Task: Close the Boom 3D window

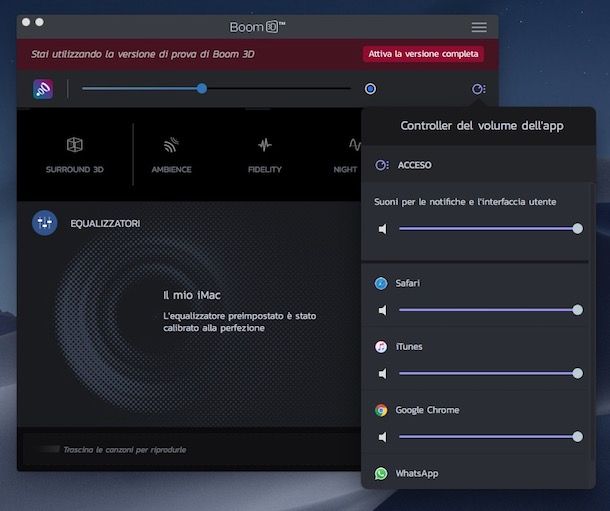Action: tap(26, 22)
